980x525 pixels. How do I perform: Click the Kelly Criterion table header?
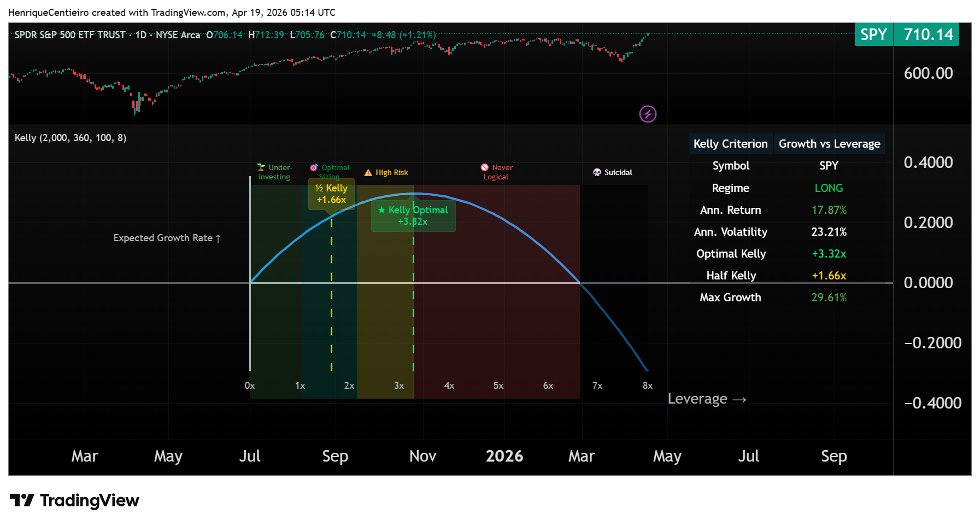click(x=730, y=144)
